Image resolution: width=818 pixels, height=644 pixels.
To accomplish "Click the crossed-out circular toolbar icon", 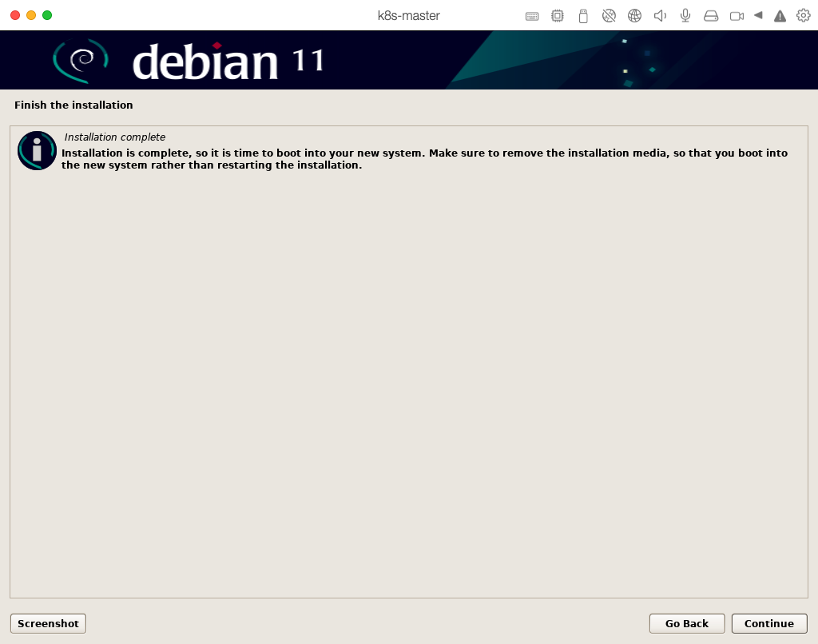I will [x=609, y=16].
